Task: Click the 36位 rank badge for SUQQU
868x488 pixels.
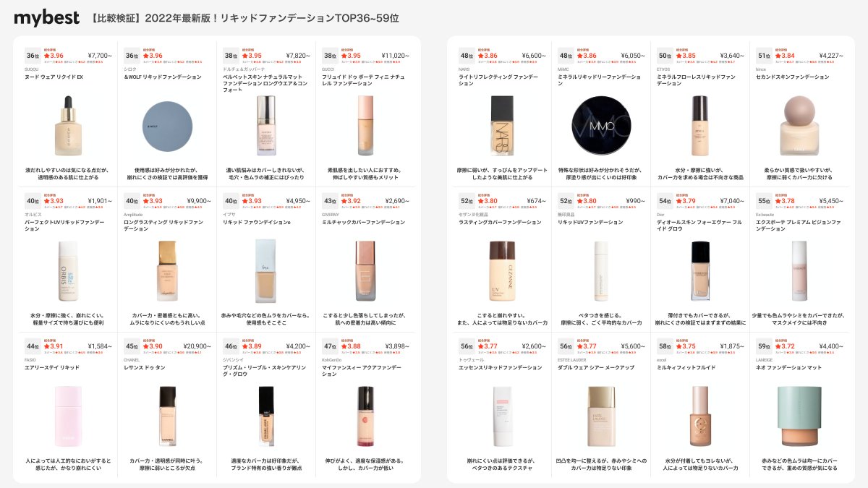Action: [33, 56]
